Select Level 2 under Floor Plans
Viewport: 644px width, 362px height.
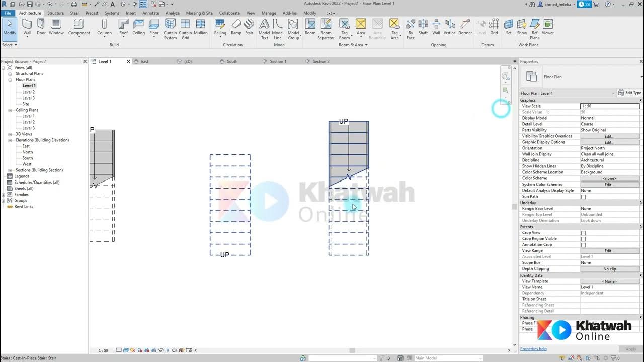tap(29, 92)
